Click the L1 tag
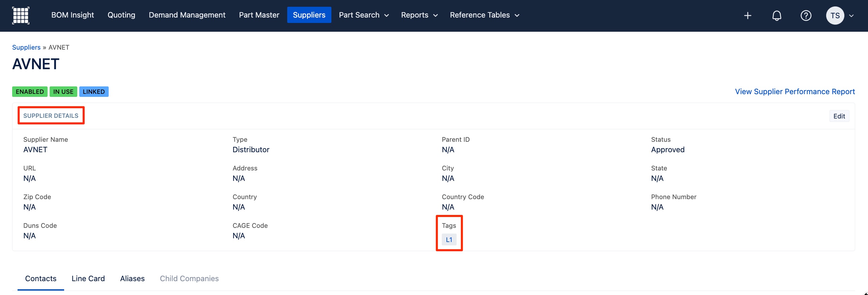 [449, 240]
